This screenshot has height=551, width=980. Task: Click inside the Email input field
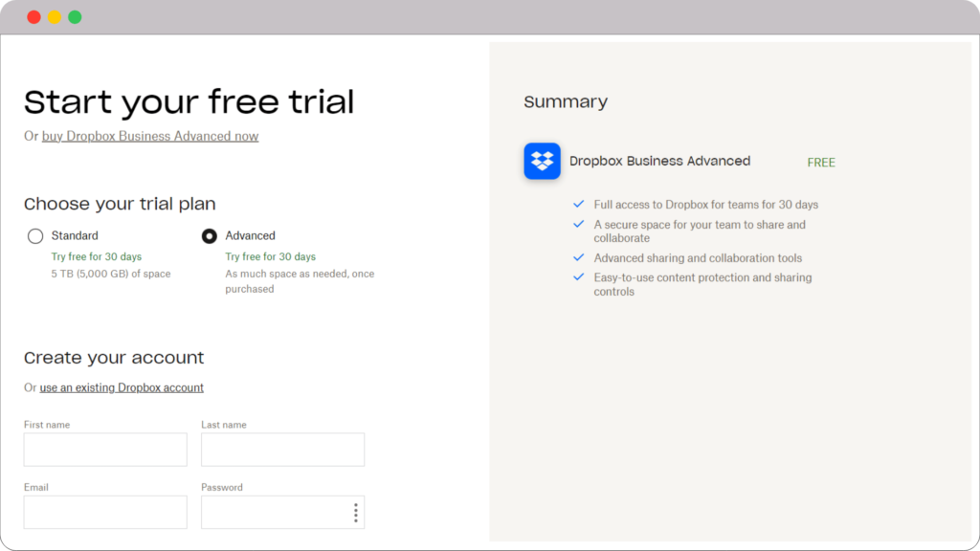pyautogui.click(x=104, y=512)
